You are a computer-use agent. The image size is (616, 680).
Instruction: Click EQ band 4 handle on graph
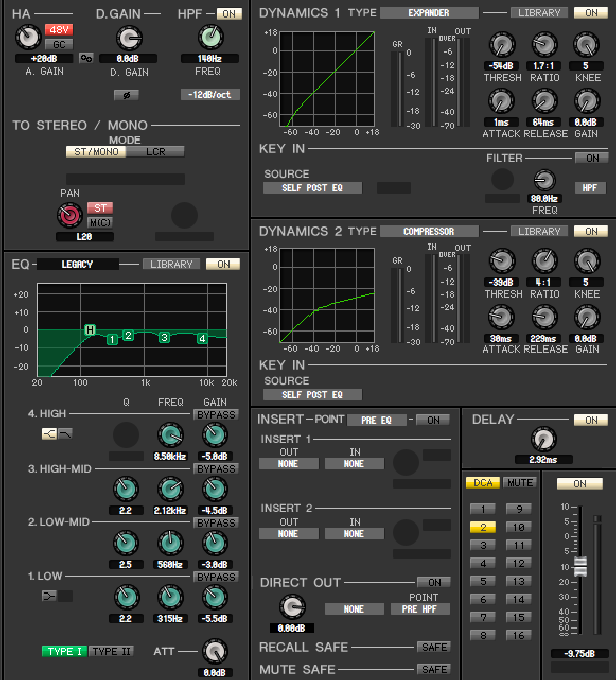point(202,338)
